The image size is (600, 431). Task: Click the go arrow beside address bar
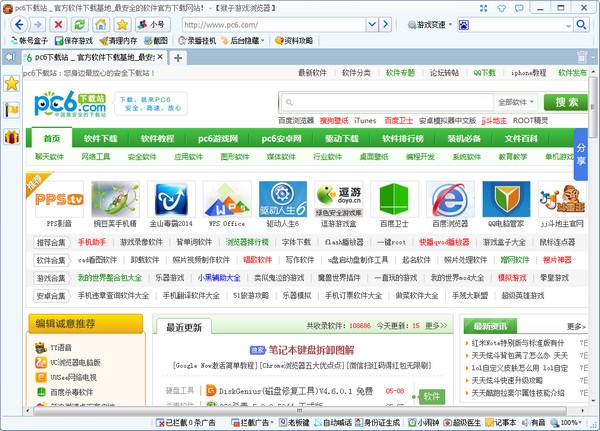click(385, 25)
